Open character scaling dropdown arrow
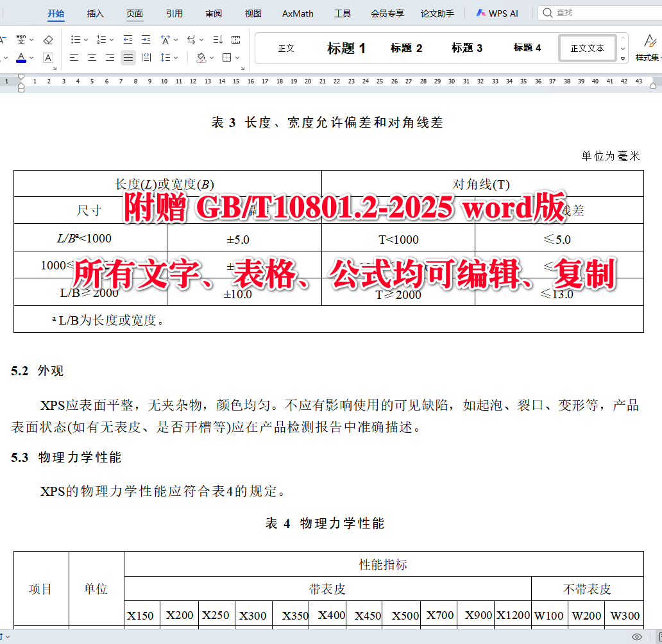Image resolution: width=662 pixels, height=644 pixels. coord(176,40)
